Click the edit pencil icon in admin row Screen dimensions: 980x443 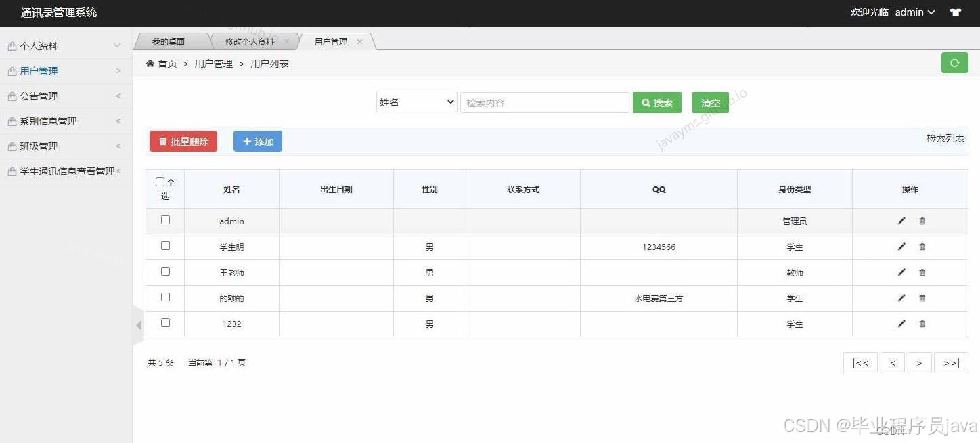(x=901, y=221)
